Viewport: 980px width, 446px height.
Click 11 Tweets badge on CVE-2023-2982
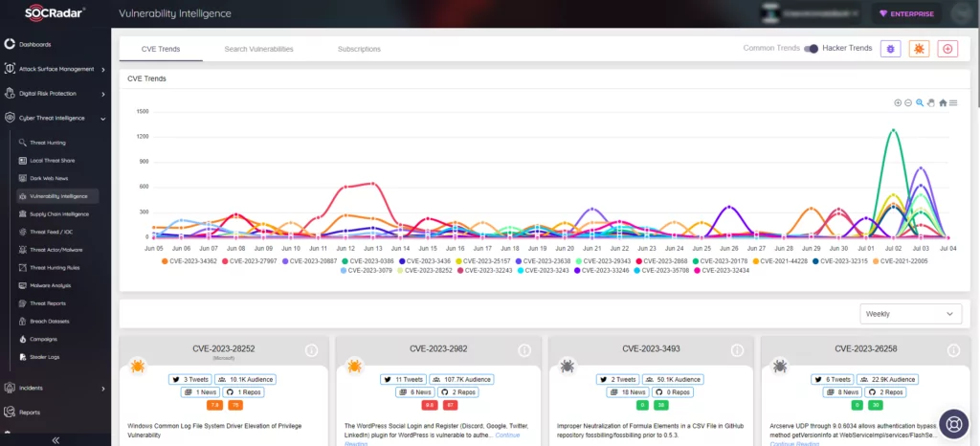click(x=404, y=379)
